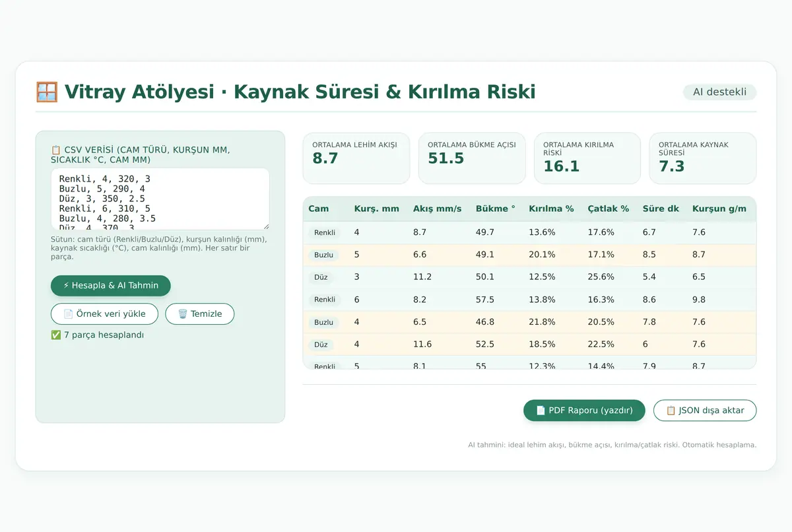Load sample data with Örnek veri yükle

point(104,314)
